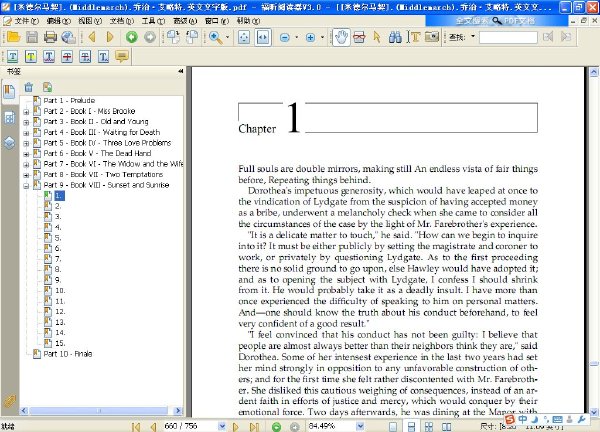This screenshot has width=600, height=432.
Task: Select the Highlight text tool
Action: point(31,57)
